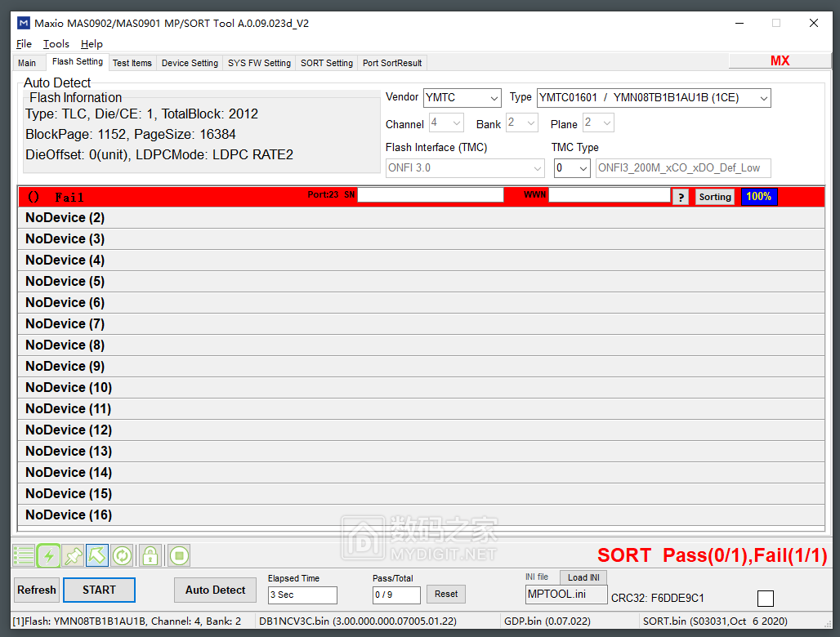Viewport: 840px width, 637px height.
Task: Open the Tools menu
Action: click(56, 44)
